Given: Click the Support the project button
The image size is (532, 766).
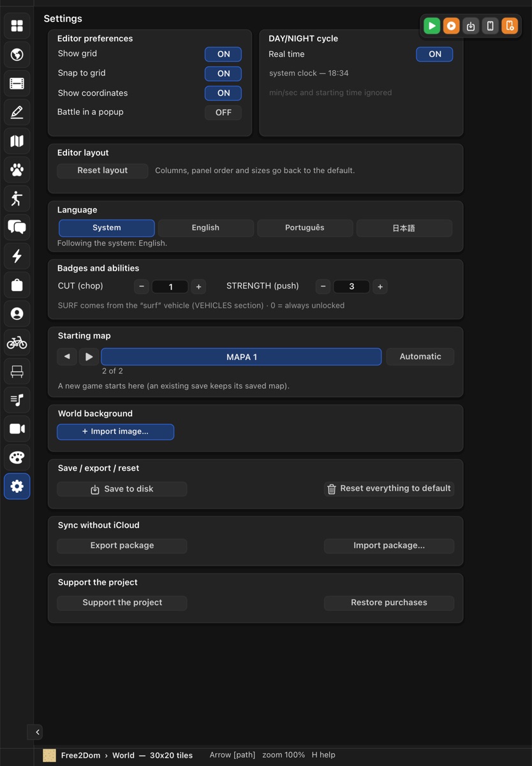Looking at the screenshot, I should tap(122, 603).
